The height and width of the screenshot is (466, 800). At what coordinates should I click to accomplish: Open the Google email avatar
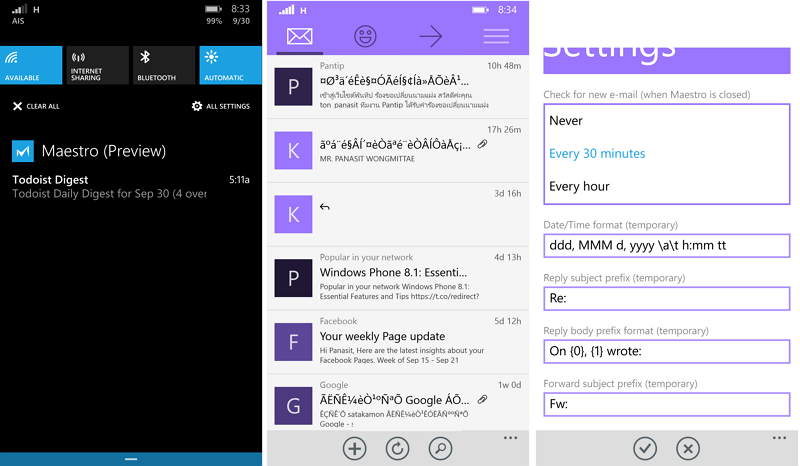click(293, 406)
